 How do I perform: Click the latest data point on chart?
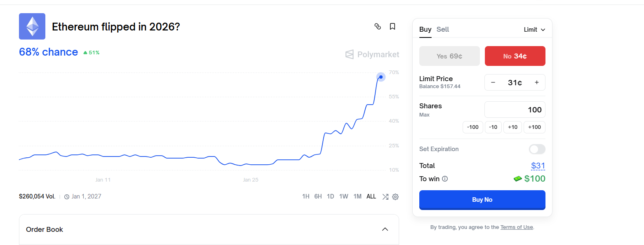pyautogui.click(x=381, y=77)
